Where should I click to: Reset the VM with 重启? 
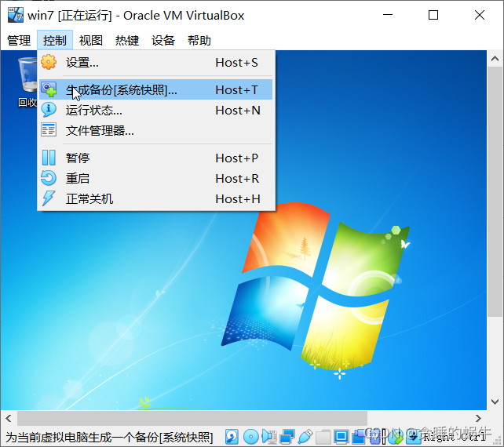coord(156,178)
